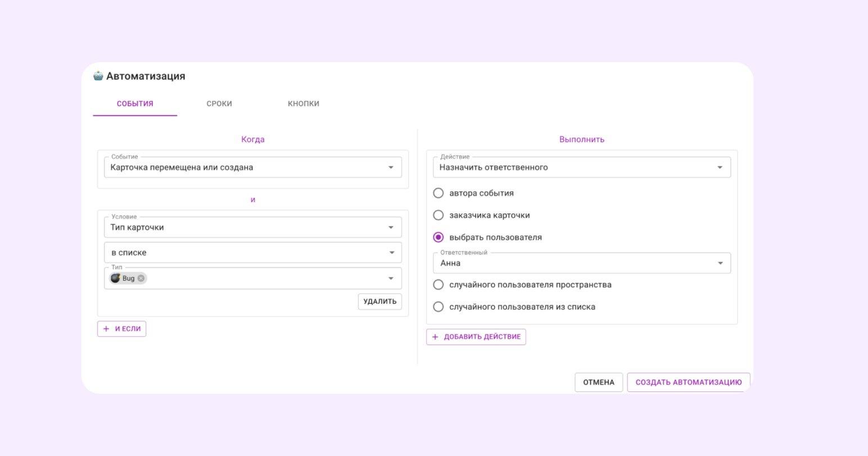This screenshot has height=456, width=868.
Task: Switch to the СОБЫТИЯ tab
Action: 135,104
